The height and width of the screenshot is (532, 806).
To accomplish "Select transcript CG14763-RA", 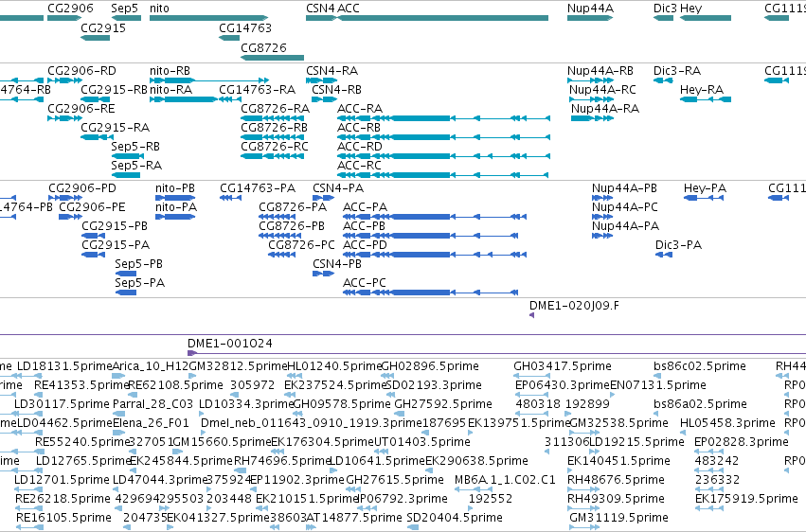I will coord(230,99).
